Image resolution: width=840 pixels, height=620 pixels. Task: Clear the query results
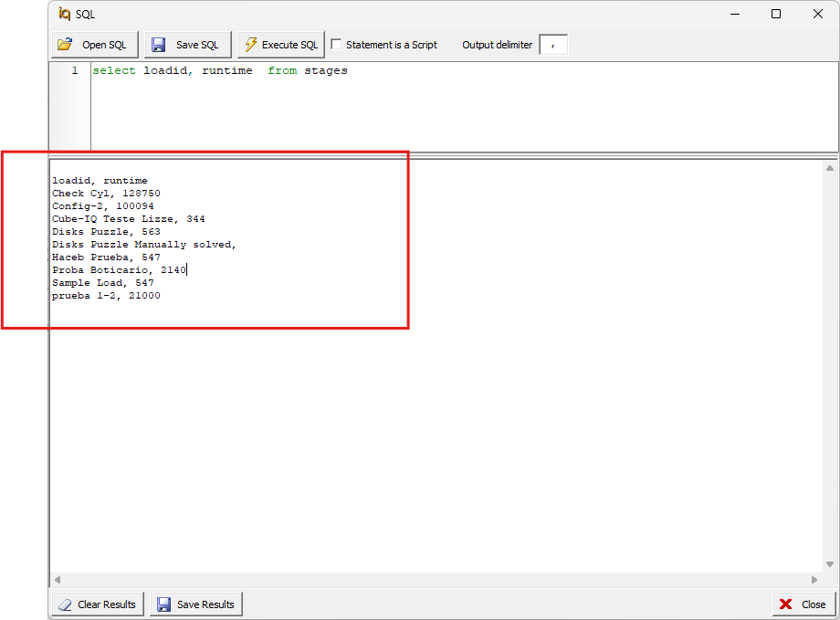(97, 604)
